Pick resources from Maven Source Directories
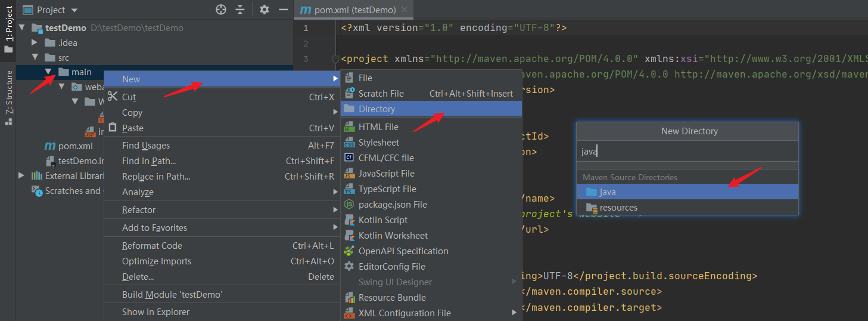 (687, 208)
